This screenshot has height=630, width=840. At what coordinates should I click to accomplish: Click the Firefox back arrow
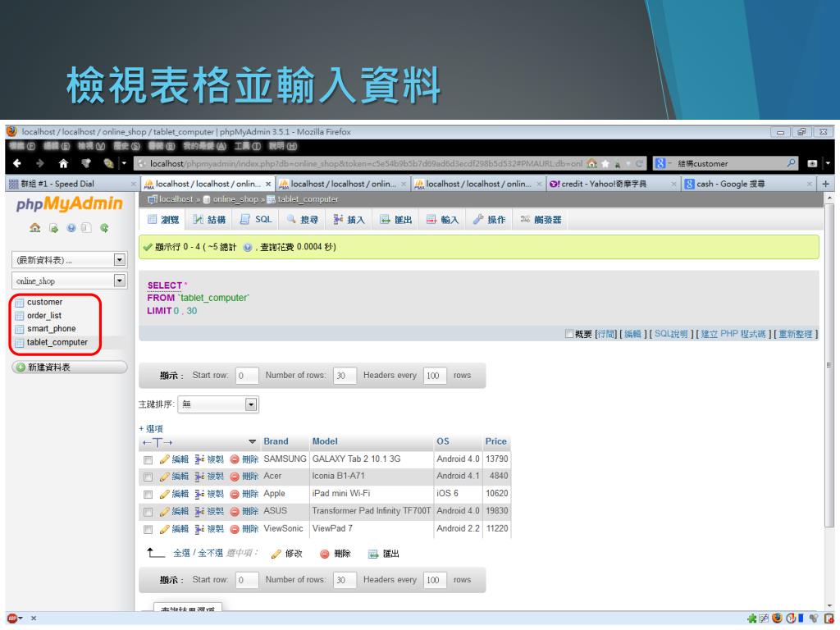(x=17, y=163)
